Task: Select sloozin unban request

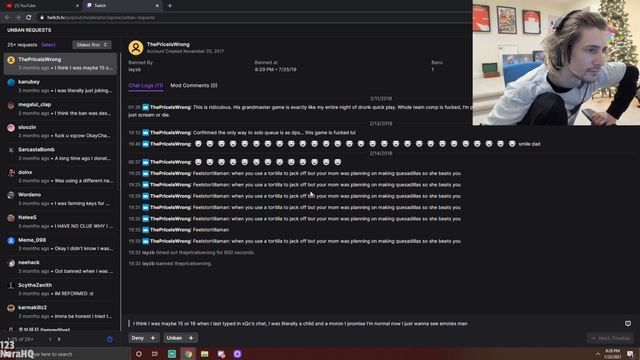Action: tap(60, 131)
